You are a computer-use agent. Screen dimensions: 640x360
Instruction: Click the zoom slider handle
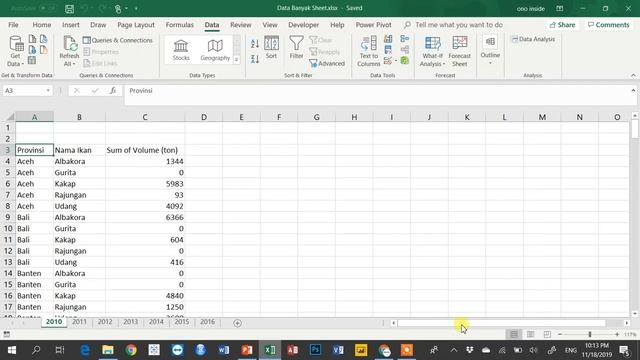tap(590, 334)
